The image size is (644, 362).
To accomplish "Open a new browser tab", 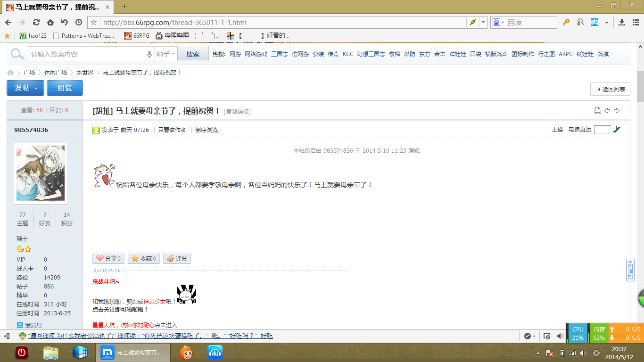I will coord(124,6).
